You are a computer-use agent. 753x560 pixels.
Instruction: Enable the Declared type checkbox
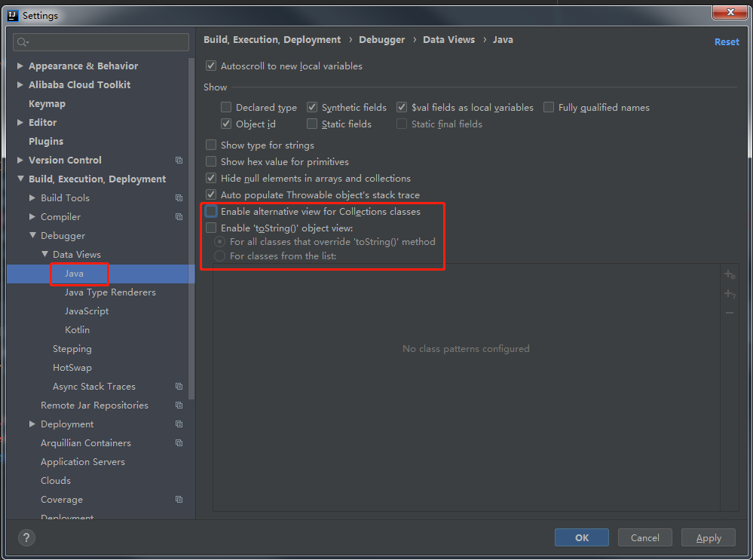pyautogui.click(x=226, y=108)
